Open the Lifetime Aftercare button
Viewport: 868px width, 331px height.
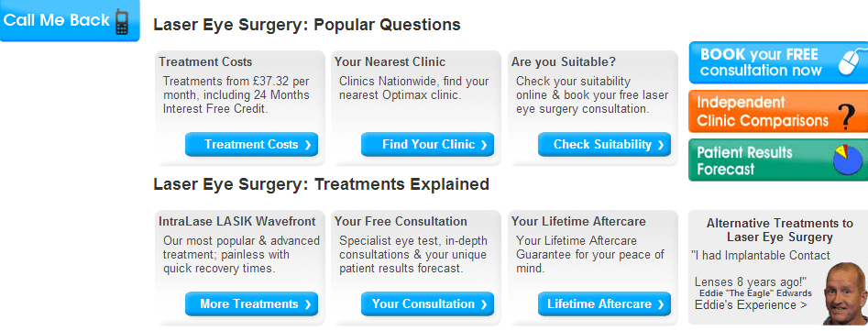(604, 303)
